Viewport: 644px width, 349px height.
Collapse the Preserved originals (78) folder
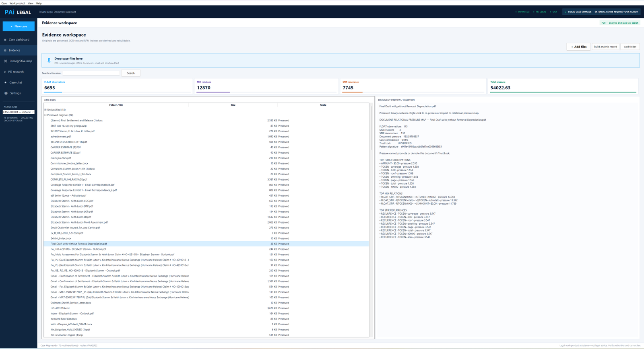(45, 115)
